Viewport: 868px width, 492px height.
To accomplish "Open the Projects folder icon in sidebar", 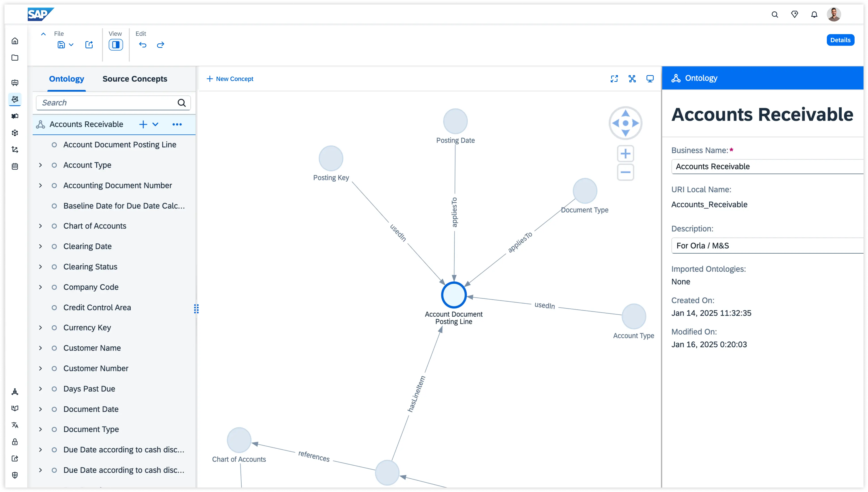I will [x=15, y=58].
